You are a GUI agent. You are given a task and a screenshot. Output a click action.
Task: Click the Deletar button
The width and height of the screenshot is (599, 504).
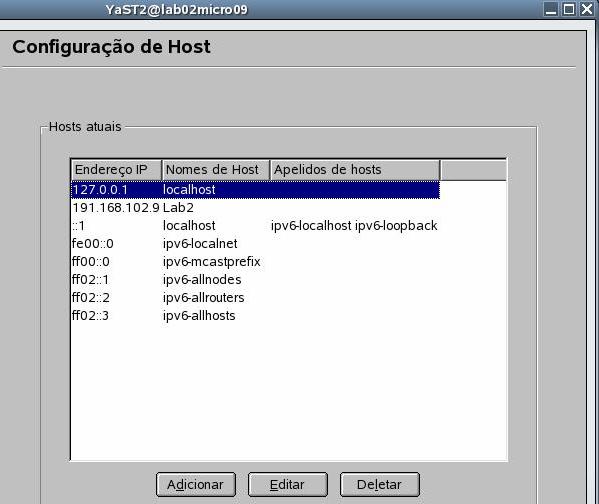(x=380, y=485)
